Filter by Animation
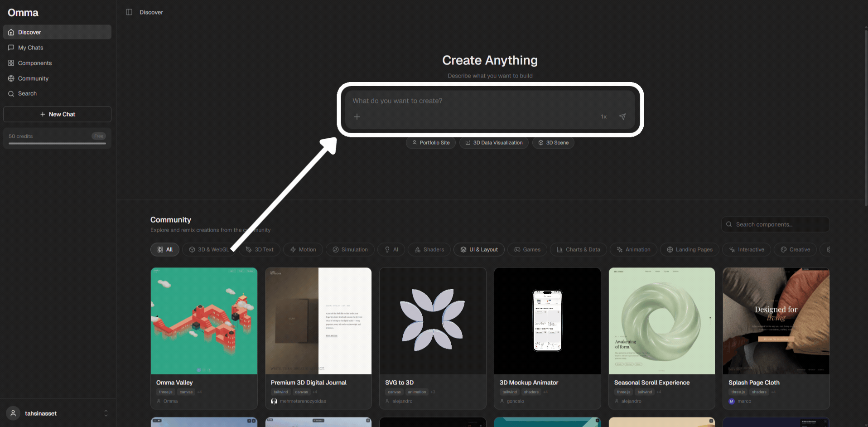 coord(633,250)
